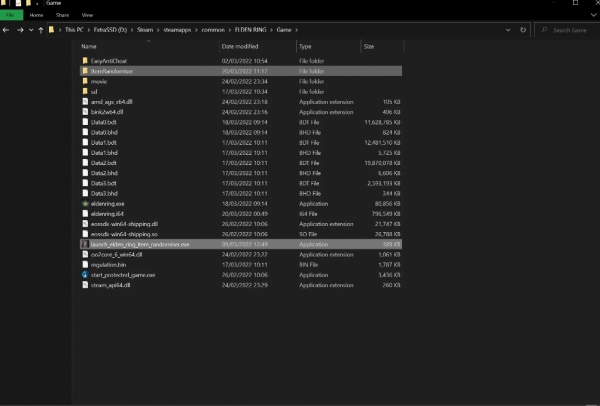This screenshot has width=600, height=406.
Task: Navigate to common in breadcrumb
Action: (213, 30)
